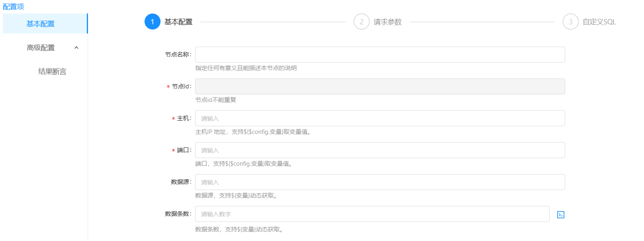
Task: Go to the 请求参数 step label
Action: 388,22
